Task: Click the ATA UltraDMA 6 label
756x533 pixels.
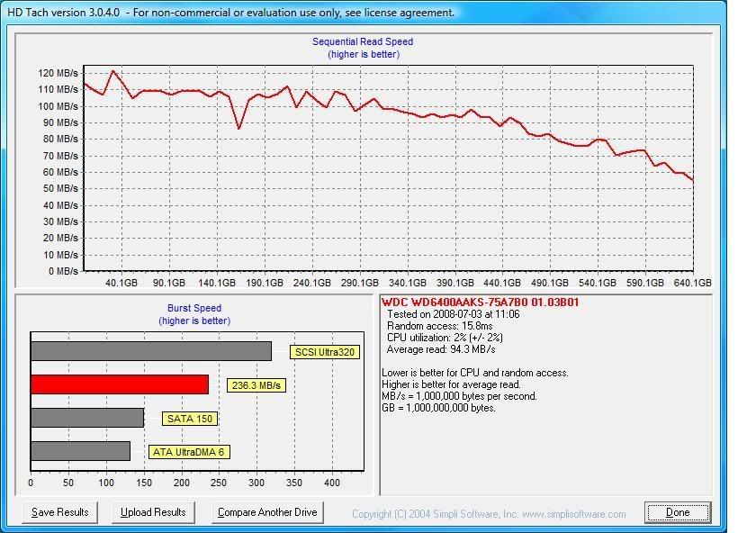Action: click(188, 452)
